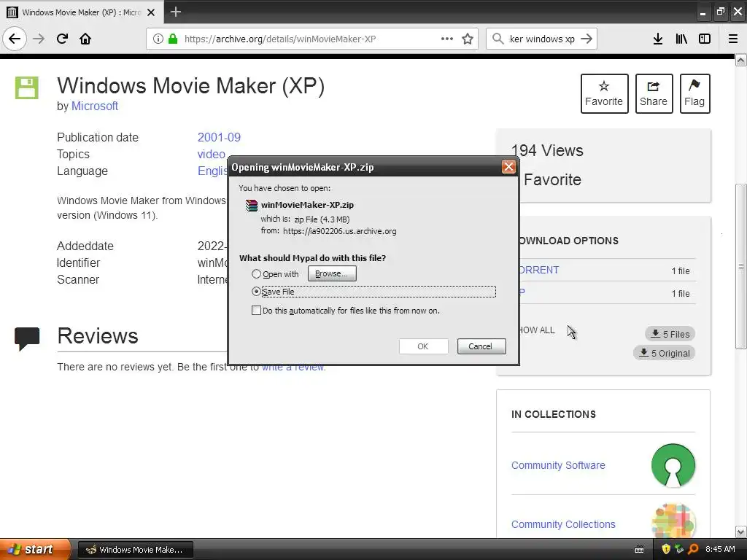The image size is (747, 560).
Task: Click the Share button
Action: click(654, 93)
